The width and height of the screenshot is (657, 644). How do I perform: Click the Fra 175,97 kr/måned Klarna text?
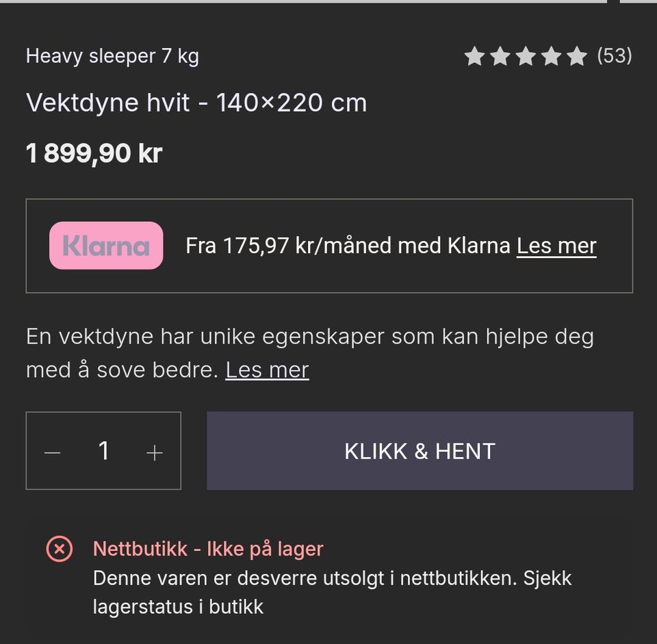coord(348,246)
